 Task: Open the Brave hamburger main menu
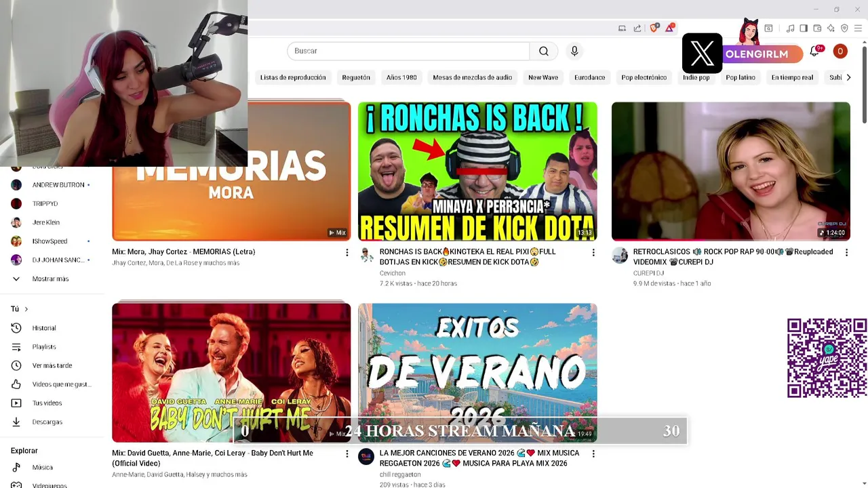(858, 28)
